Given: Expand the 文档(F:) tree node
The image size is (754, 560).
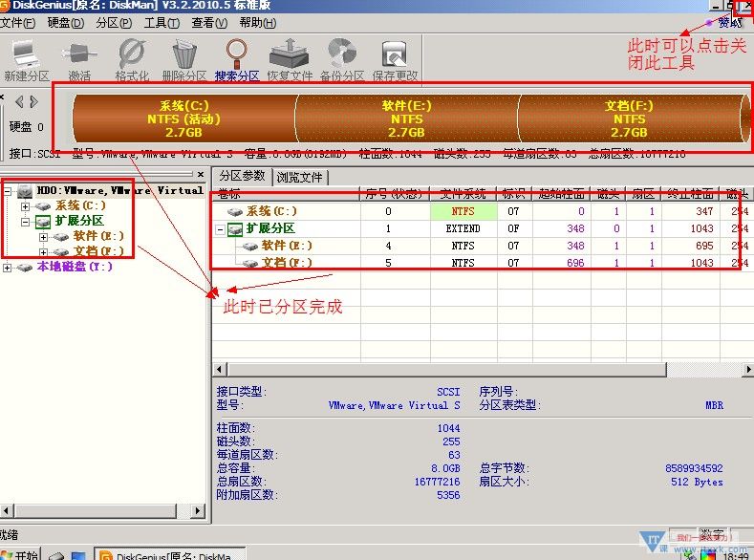Looking at the screenshot, I should coord(43,252).
